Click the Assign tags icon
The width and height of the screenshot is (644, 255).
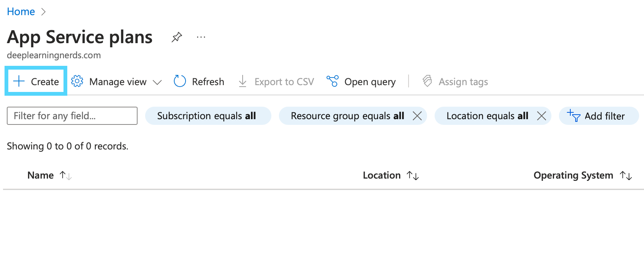(x=427, y=81)
